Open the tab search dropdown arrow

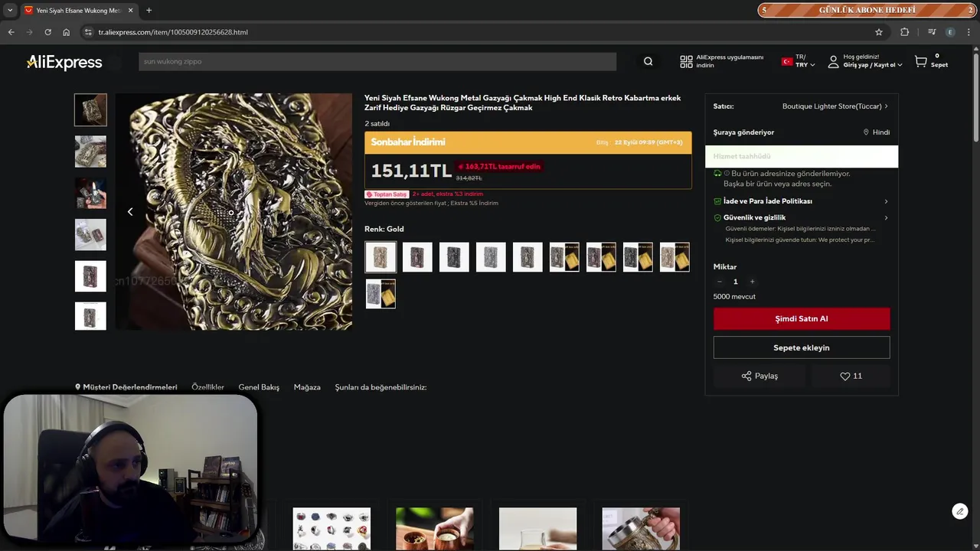tap(10, 10)
